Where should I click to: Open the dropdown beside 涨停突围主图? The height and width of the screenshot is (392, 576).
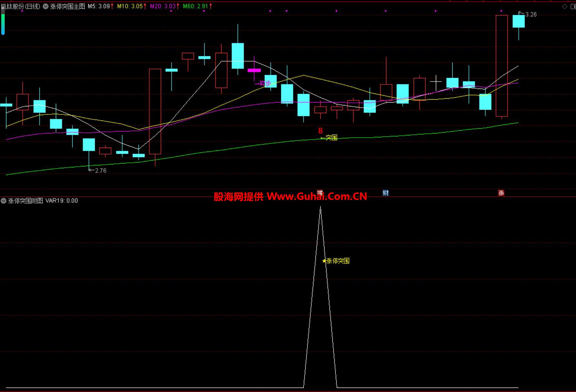(45, 6)
